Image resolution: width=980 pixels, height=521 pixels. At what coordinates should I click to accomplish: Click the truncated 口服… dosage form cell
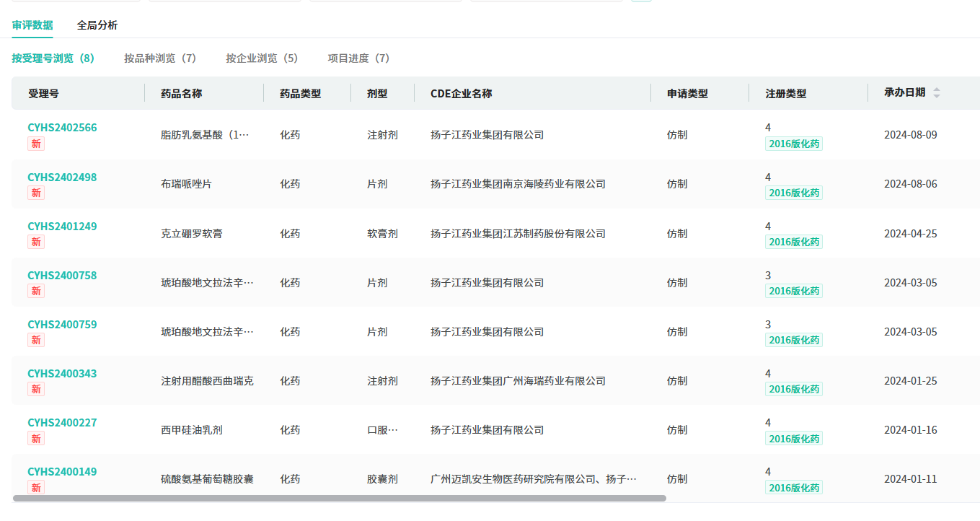382,430
